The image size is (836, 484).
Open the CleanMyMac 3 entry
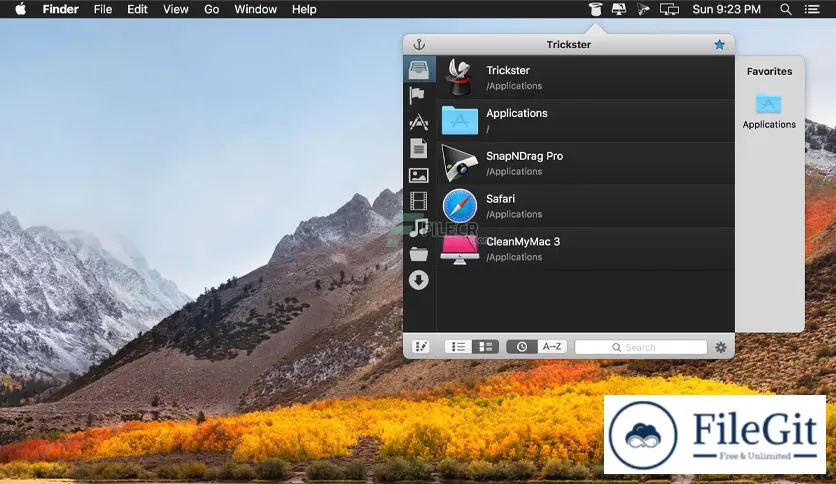(x=585, y=249)
